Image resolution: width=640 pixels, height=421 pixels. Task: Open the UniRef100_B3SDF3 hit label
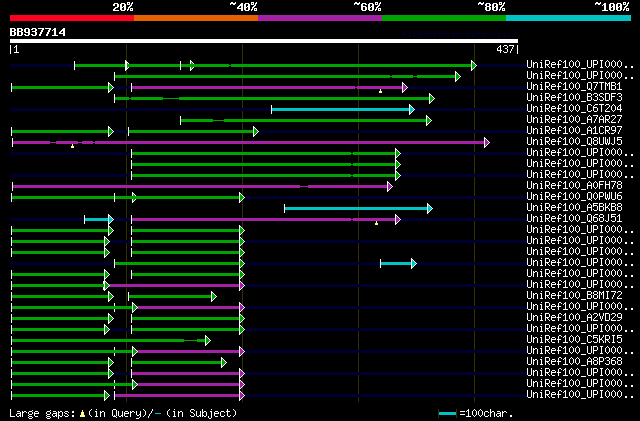[x=574, y=98]
